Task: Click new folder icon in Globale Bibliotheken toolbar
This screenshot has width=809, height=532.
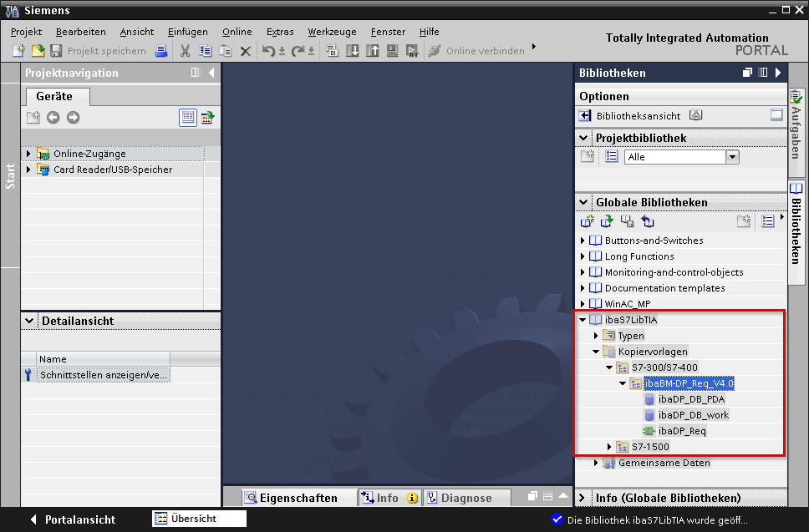Action: click(x=744, y=221)
